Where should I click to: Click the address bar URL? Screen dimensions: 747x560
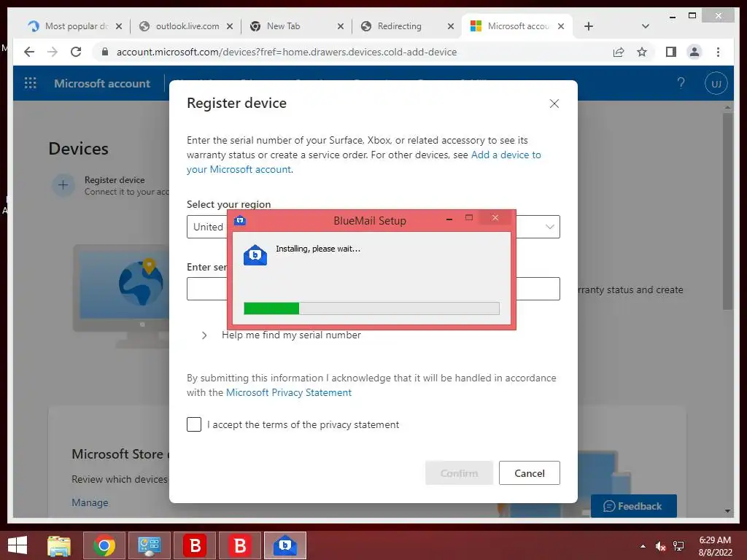coord(286,52)
